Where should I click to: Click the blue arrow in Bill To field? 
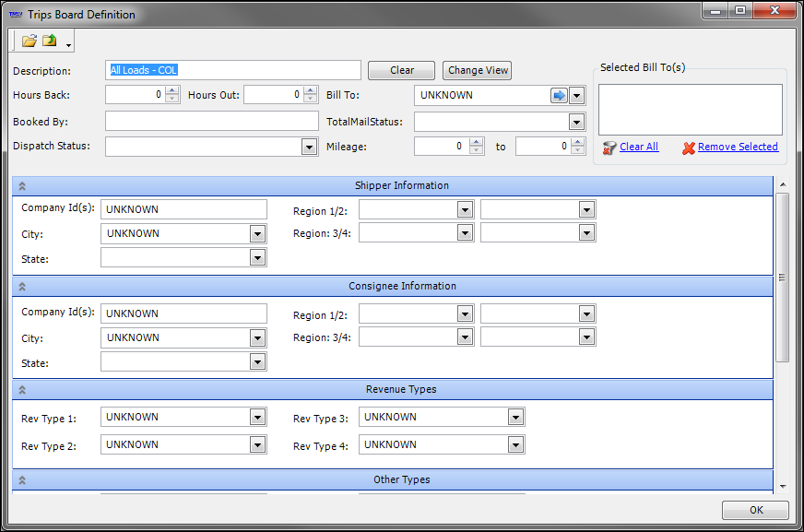pyautogui.click(x=559, y=96)
